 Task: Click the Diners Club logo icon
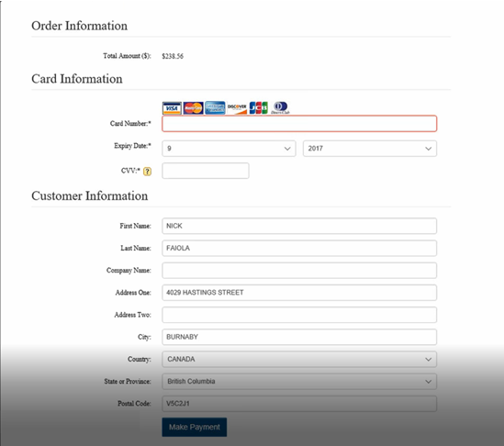280,107
